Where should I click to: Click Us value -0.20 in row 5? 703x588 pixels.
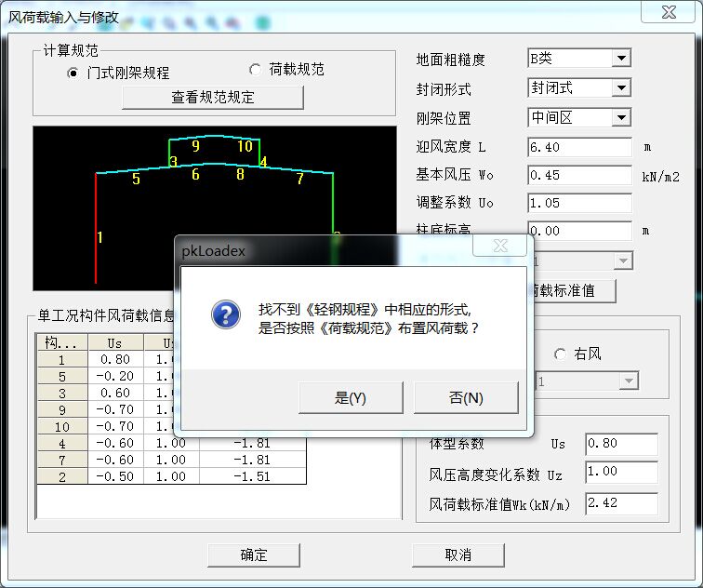coord(115,376)
